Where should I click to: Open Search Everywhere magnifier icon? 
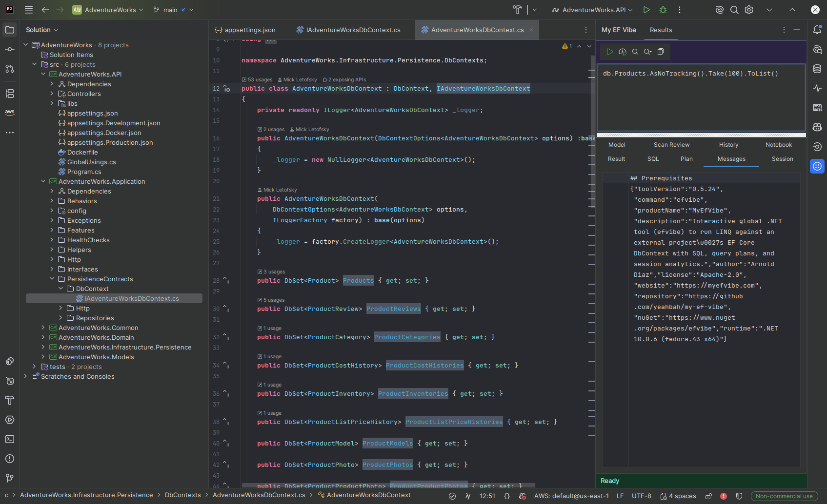(734, 10)
